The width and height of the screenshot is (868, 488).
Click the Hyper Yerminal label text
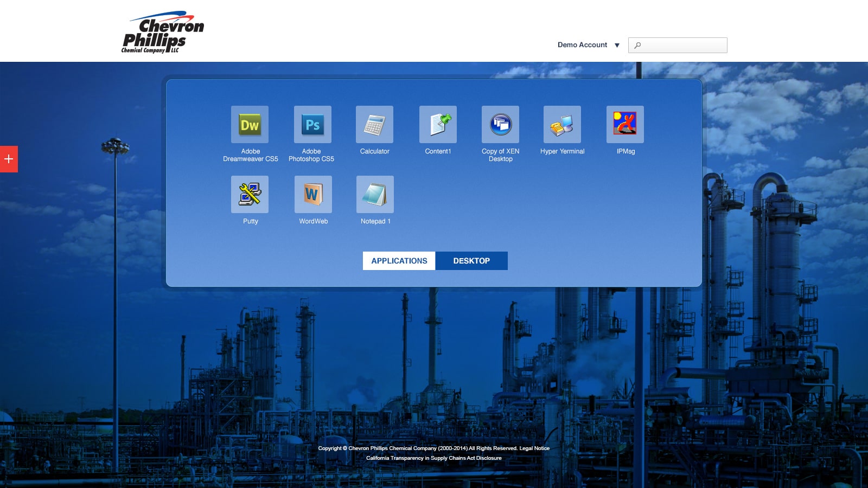tap(562, 151)
